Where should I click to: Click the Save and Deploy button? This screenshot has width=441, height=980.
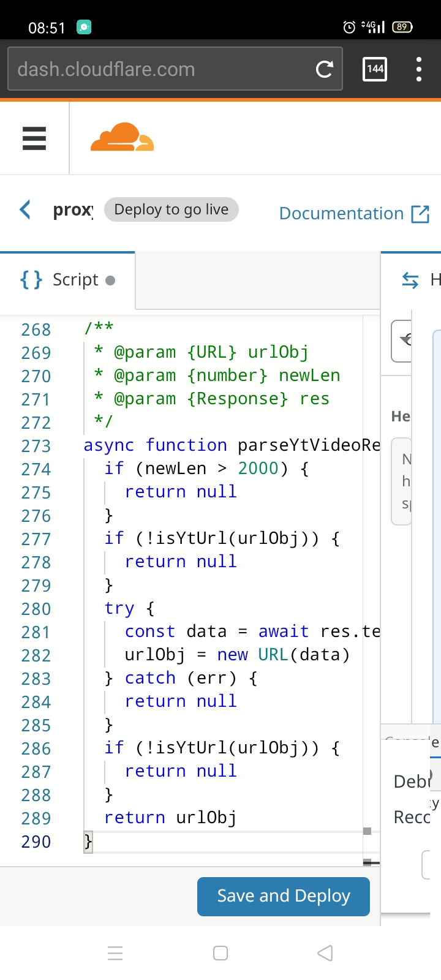click(x=283, y=896)
